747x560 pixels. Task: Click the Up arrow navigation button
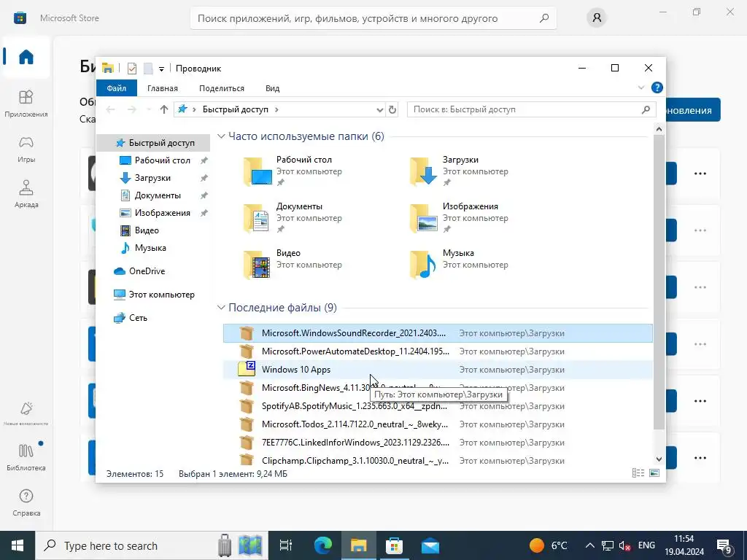pyautogui.click(x=164, y=109)
